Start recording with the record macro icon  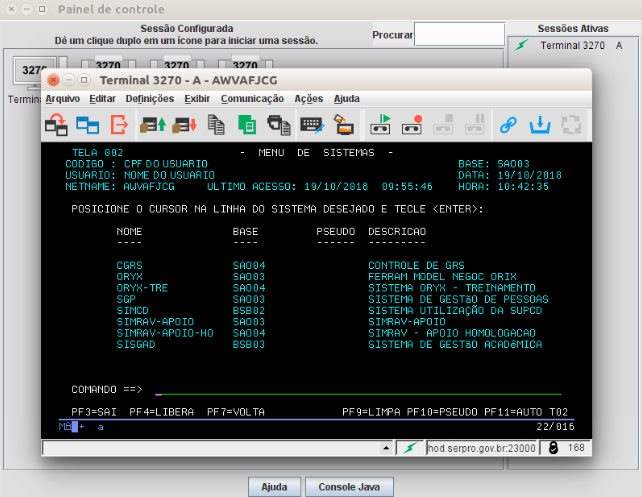tap(412, 125)
